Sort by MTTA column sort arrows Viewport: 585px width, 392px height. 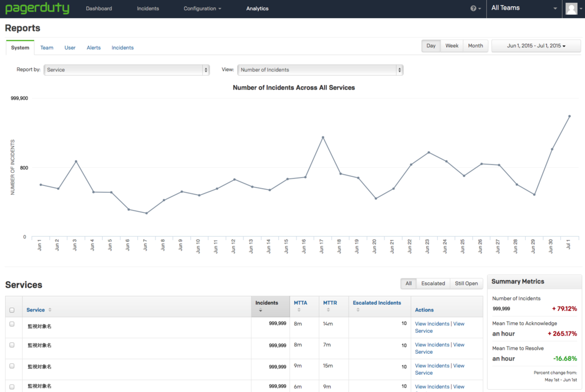coord(299,310)
